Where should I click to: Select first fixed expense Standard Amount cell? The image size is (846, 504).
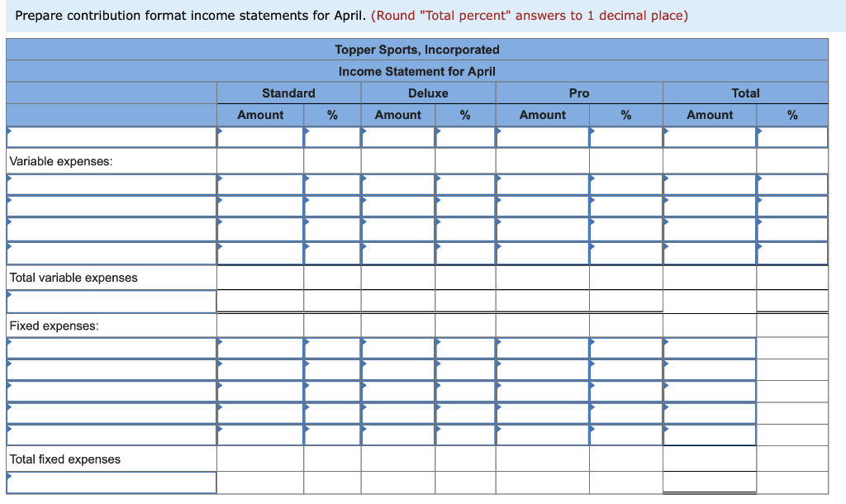coord(260,348)
